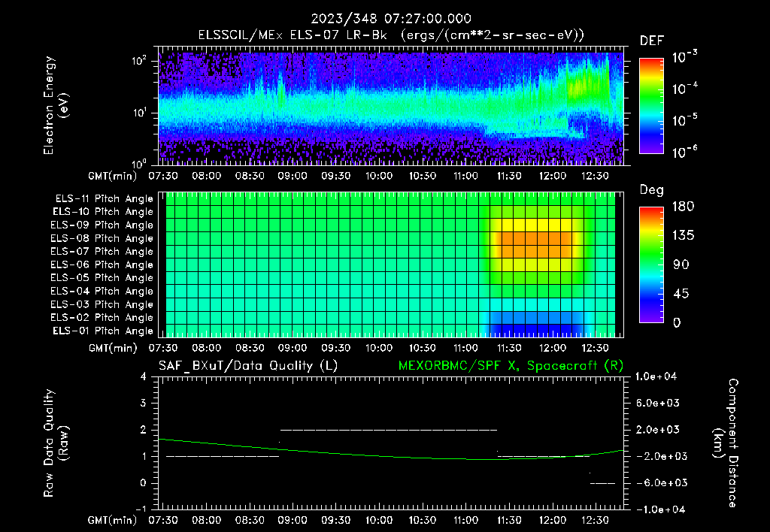Select the DEF legend label
Image resolution: width=770 pixels, height=532 pixels.
point(652,41)
